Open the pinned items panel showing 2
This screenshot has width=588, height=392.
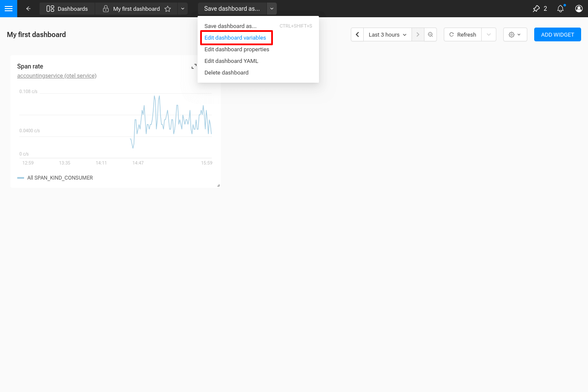[539, 8]
